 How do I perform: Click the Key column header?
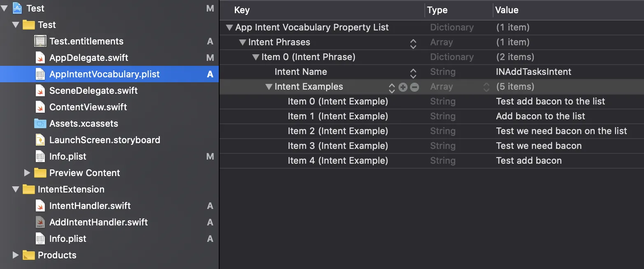click(242, 10)
